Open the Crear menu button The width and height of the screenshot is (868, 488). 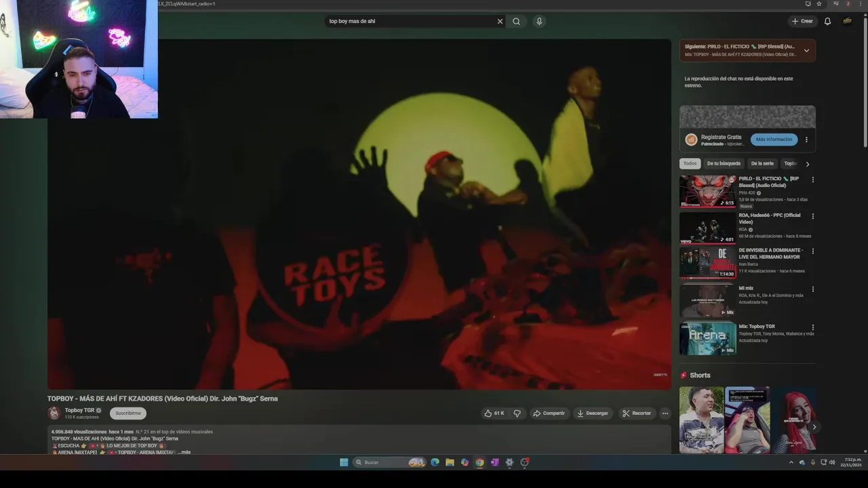click(802, 21)
